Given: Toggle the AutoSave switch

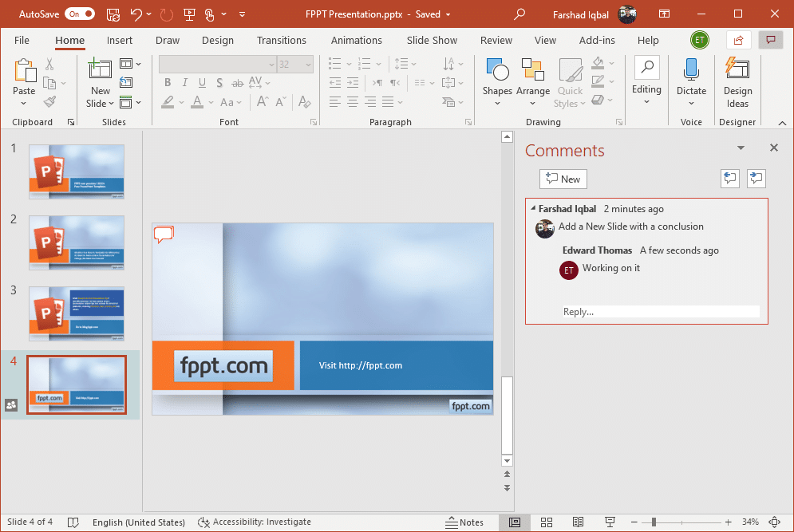Looking at the screenshot, I should (79, 14).
